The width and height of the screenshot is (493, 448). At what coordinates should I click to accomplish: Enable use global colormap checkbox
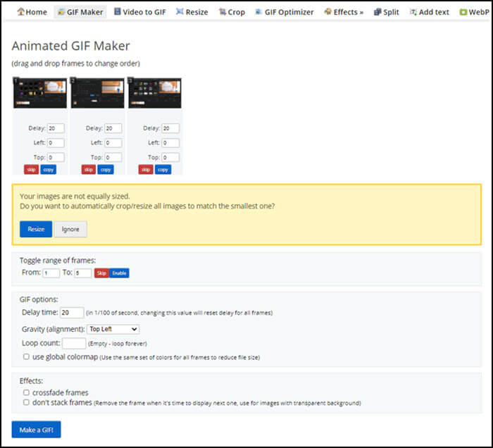click(x=26, y=357)
